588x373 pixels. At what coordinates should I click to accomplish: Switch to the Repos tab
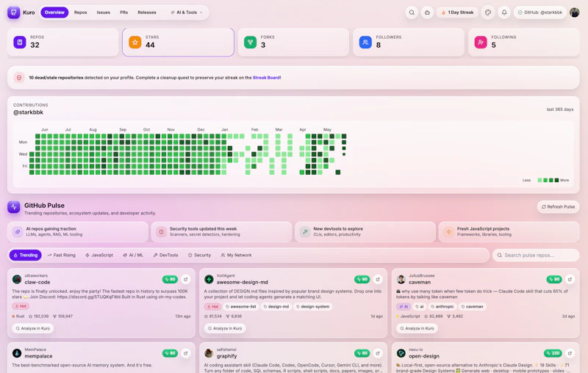tap(80, 12)
